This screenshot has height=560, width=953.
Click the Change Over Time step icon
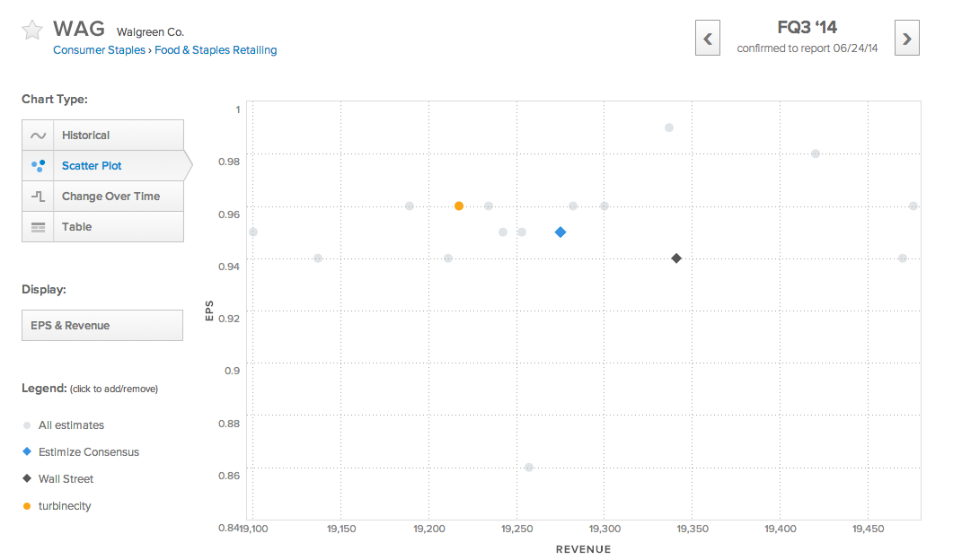pyautogui.click(x=39, y=197)
